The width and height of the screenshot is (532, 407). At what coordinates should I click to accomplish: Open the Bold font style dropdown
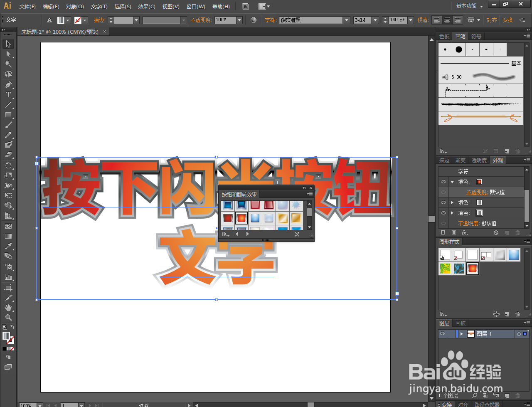pos(375,20)
